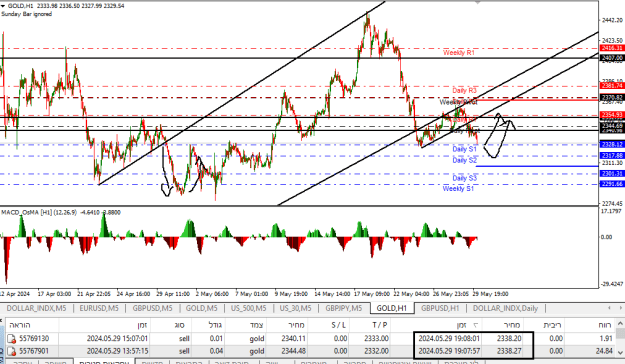
Task: Switch to the EURUSD,M5 chart tab
Action: [99, 308]
